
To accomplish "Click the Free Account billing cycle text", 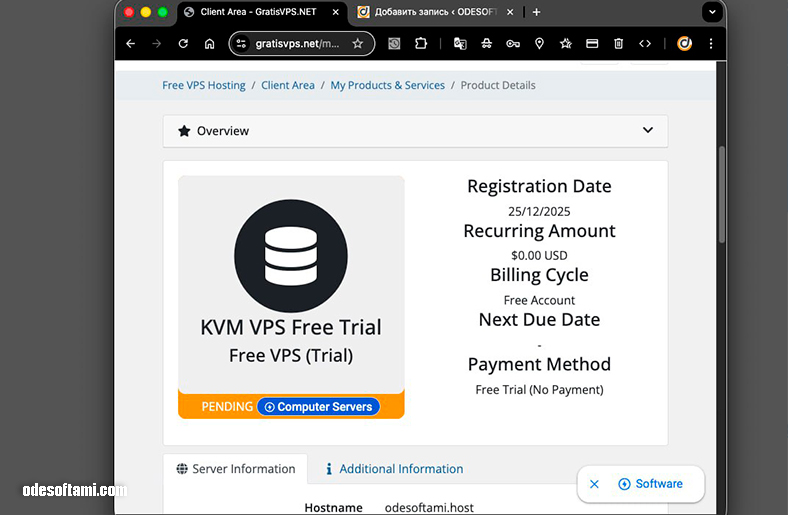I will [539, 300].
